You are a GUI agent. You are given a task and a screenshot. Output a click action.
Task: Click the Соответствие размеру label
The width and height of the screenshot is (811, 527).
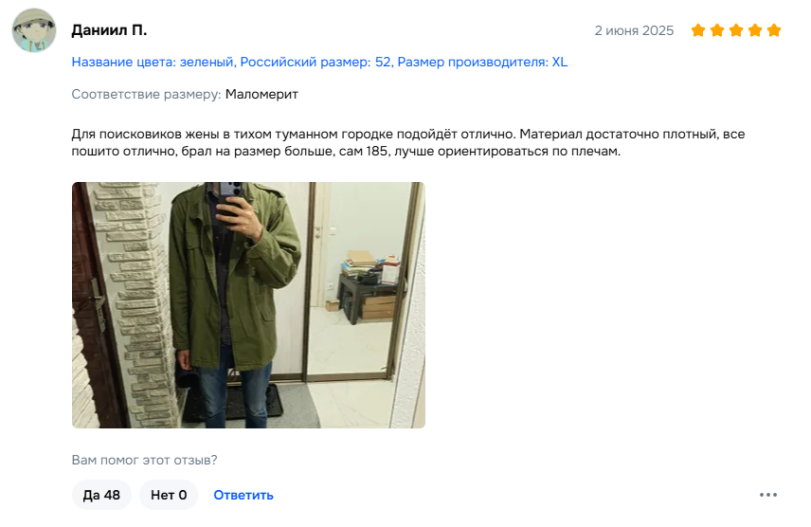[x=146, y=94]
